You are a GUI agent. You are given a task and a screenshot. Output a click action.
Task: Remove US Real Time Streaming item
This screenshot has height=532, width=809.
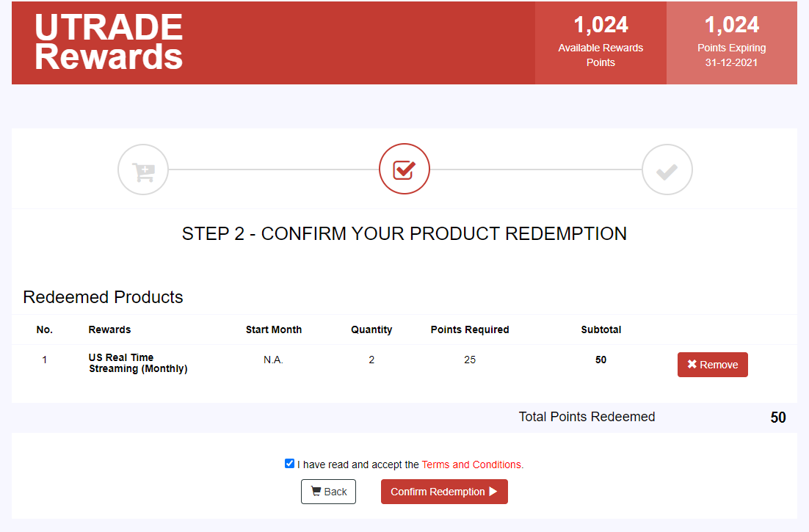713,365
